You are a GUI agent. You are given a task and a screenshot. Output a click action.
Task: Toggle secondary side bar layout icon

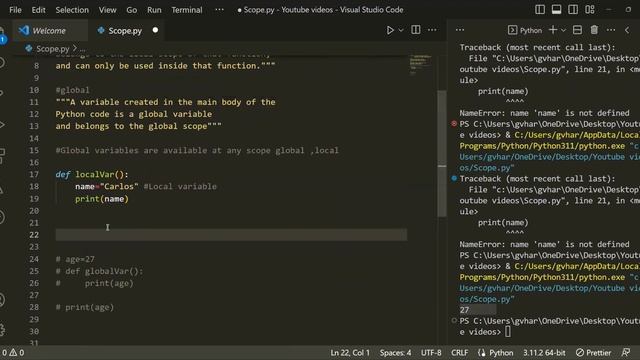coord(573,9)
